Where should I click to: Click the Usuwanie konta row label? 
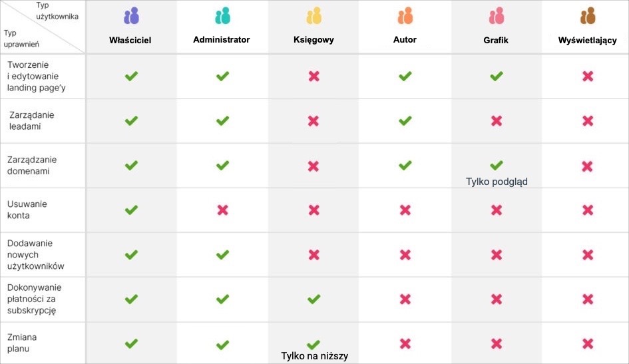(x=27, y=210)
